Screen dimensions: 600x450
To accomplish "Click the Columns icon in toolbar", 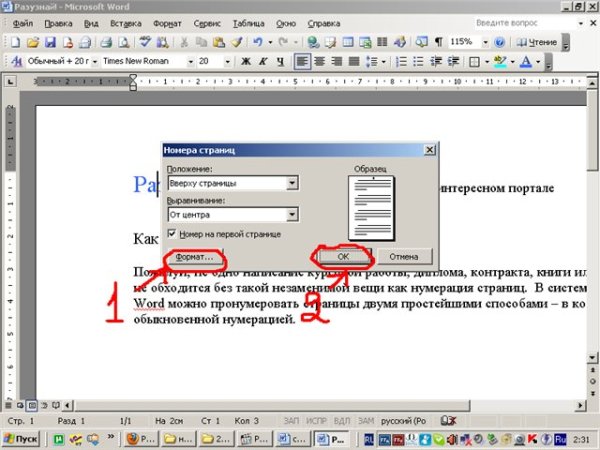I will click(382, 42).
